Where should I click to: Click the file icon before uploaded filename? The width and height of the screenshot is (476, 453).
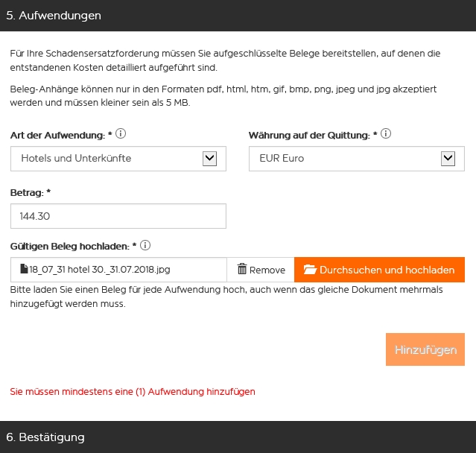[x=24, y=270]
